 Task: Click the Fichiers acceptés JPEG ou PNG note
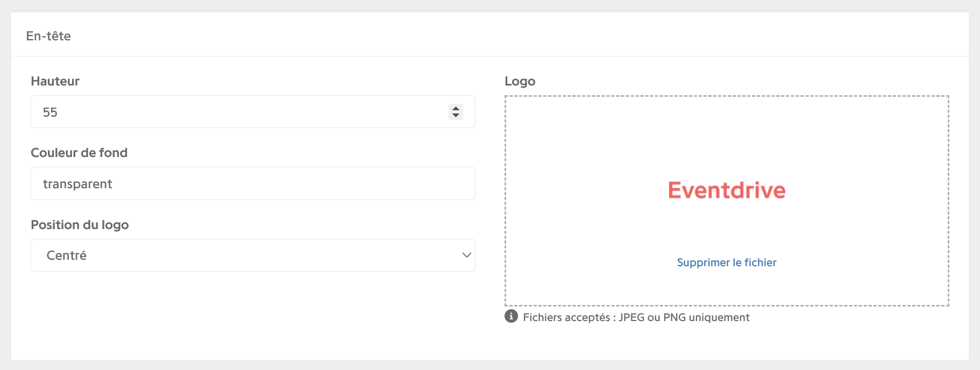tap(636, 317)
